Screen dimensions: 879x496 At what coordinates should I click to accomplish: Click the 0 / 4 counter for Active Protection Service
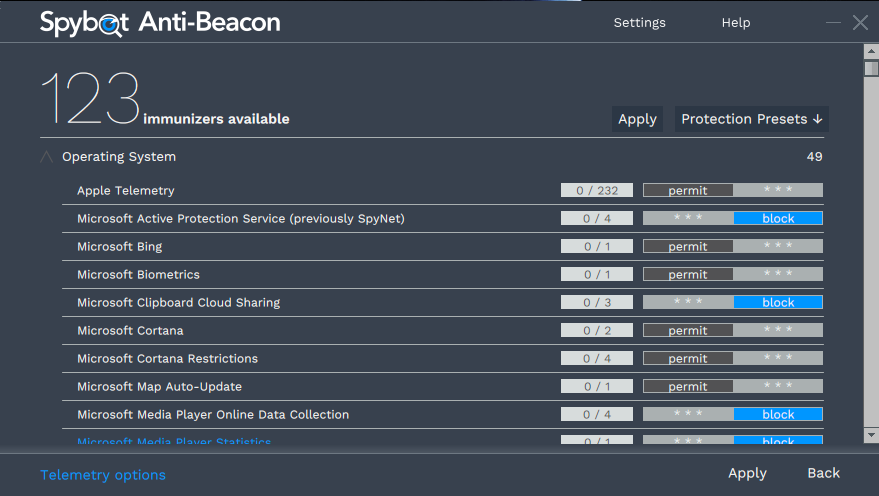pyautogui.click(x=596, y=218)
